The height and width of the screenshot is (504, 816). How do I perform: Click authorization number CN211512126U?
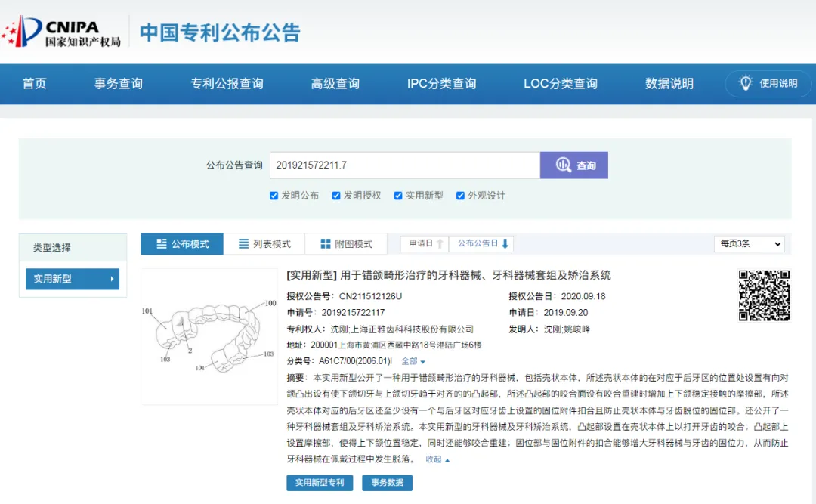[370, 296]
